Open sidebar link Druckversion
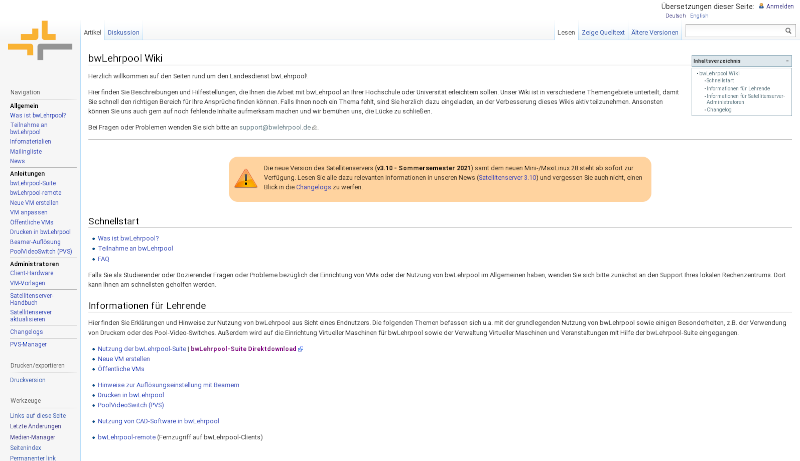Viewport: 800px width, 461px height. (x=28, y=380)
